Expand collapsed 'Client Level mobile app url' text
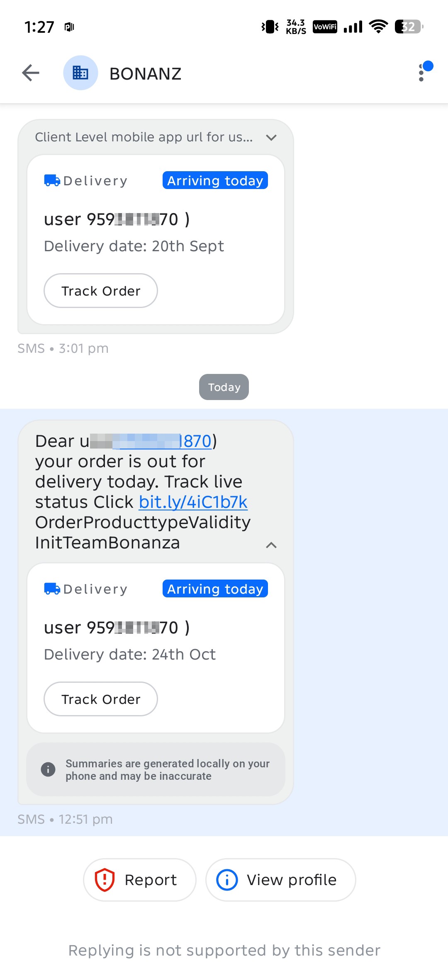Image resolution: width=448 pixels, height=980 pixels. [144, 137]
